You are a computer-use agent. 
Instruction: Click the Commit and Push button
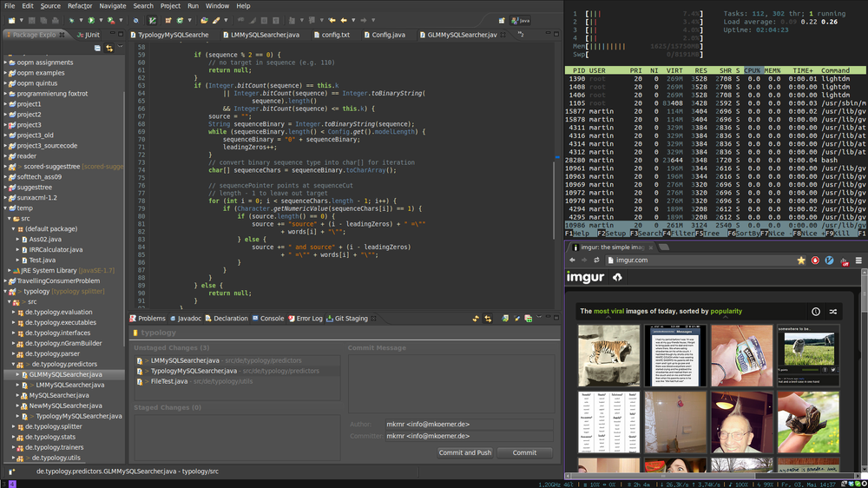[x=464, y=452]
